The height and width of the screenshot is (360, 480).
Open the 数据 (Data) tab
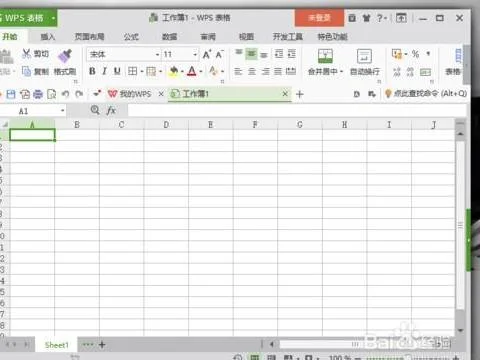tap(169, 37)
